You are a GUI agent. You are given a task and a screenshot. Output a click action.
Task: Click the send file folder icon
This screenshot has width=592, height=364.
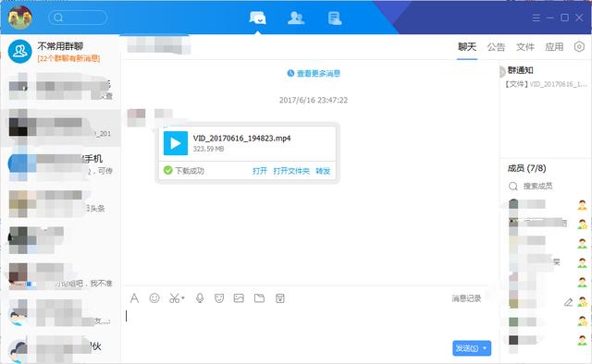[259, 298]
